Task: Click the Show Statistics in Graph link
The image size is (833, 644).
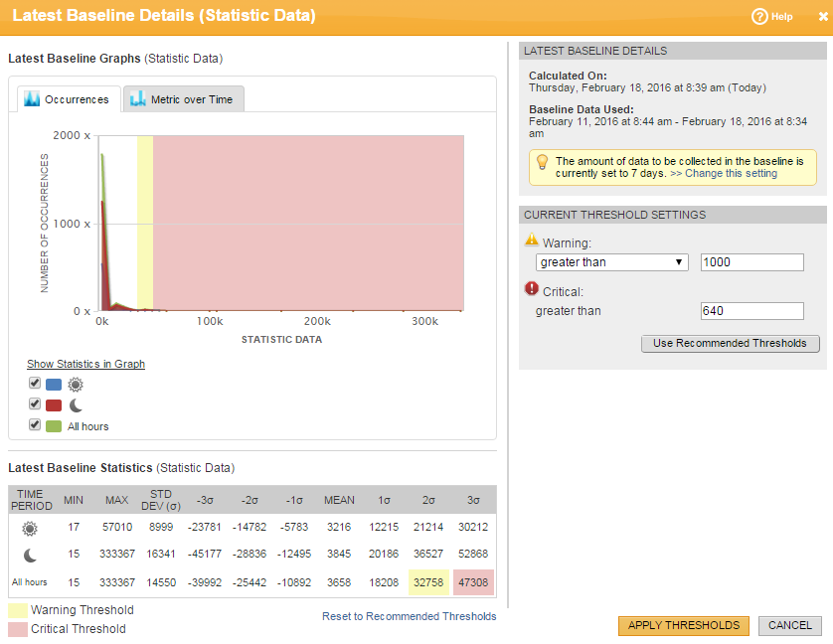Action: tap(86, 364)
